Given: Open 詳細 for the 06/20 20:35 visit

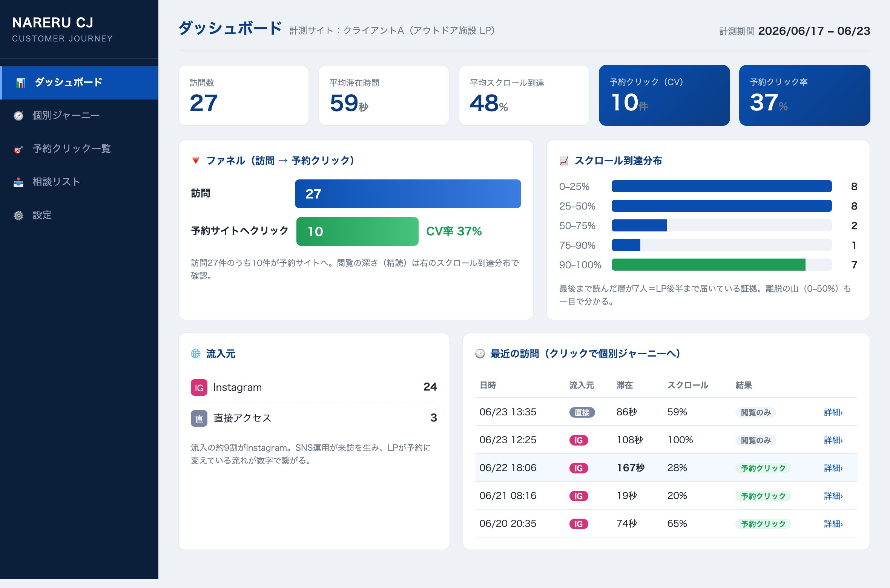Looking at the screenshot, I should [833, 524].
